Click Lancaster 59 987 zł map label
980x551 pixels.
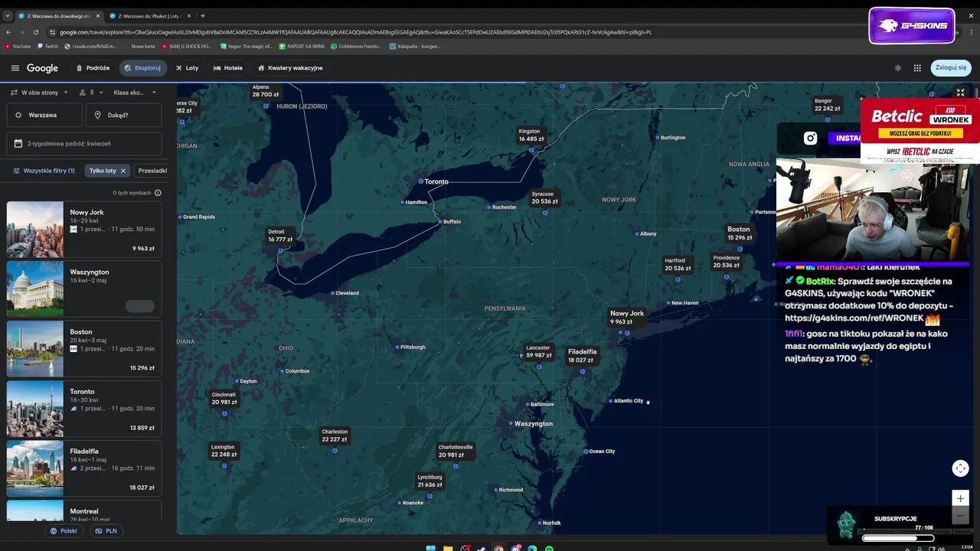(538, 351)
